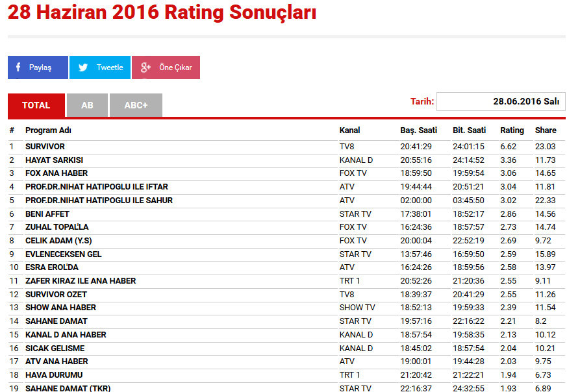
Task: Click share value 23.03
Action: point(546,147)
